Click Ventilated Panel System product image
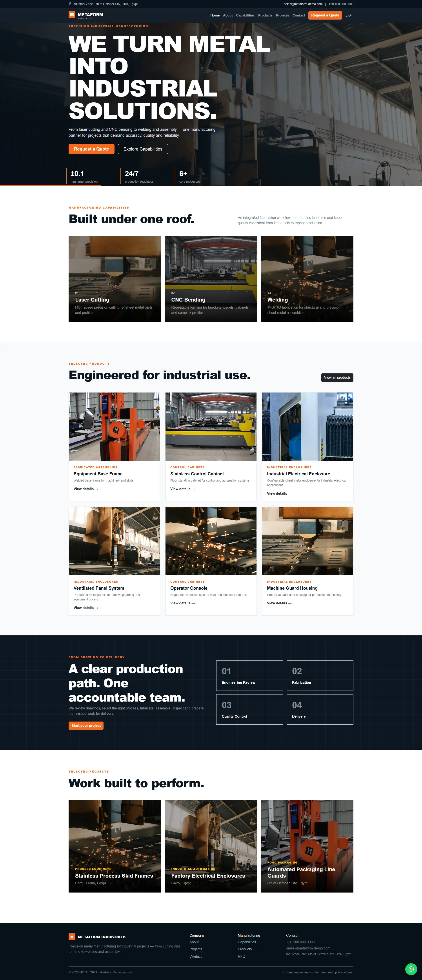This screenshot has height=980, width=422. [x=114, y=541]
